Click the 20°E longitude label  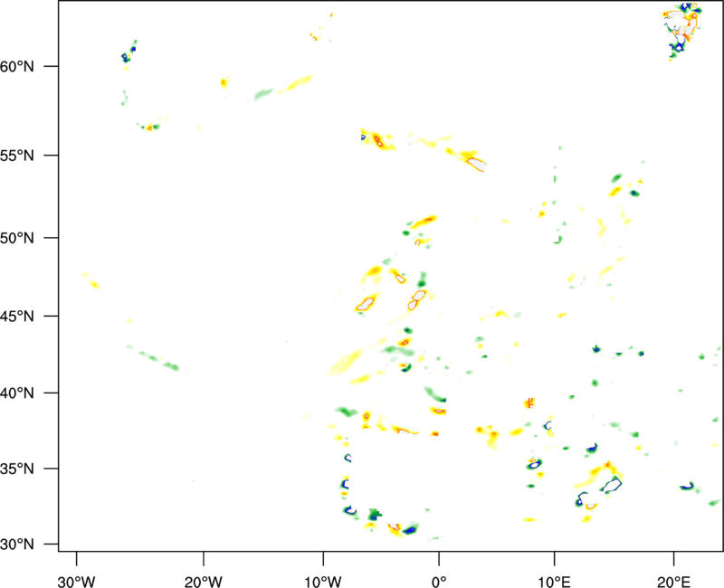(673, 582)
